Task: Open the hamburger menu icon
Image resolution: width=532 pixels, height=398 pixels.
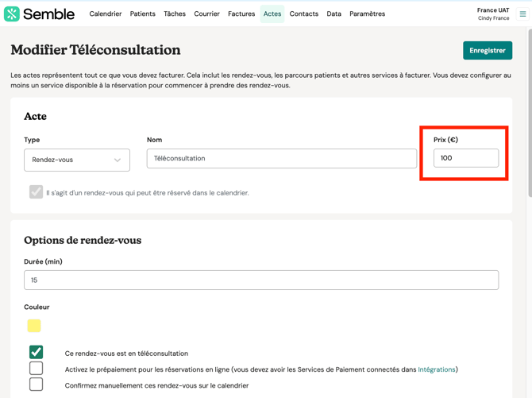Action: click(x=522, y=14)
